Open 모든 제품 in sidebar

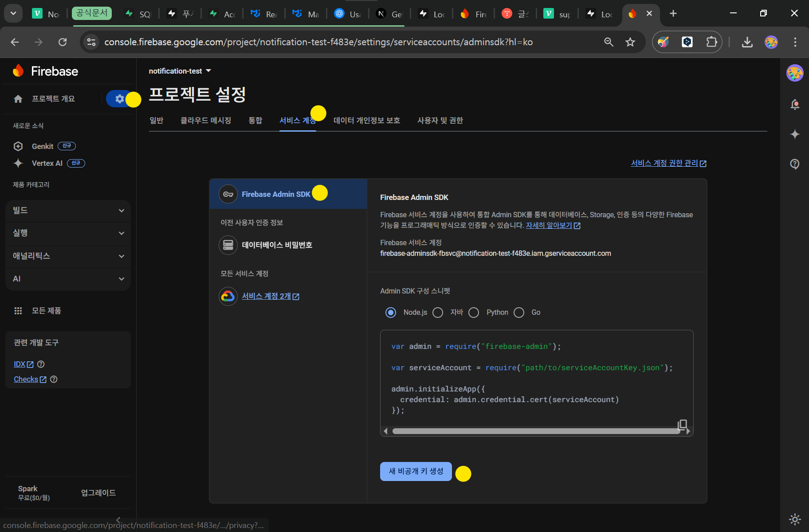[x=46, y=311]
